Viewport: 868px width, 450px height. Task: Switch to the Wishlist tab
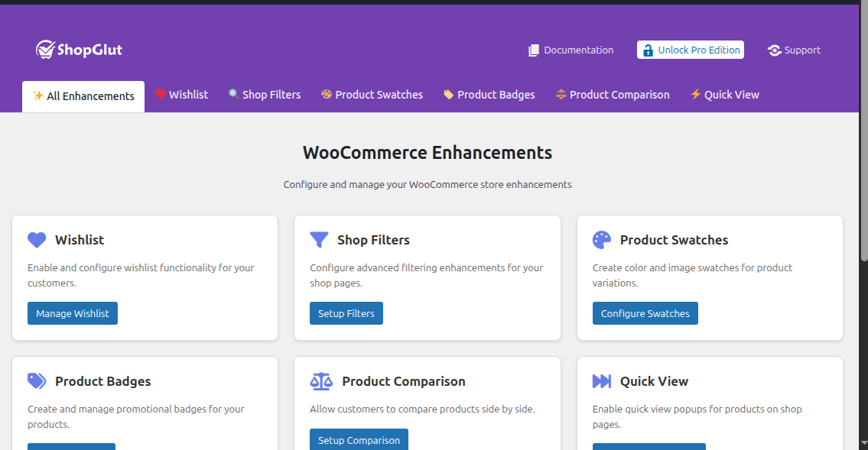pyautogui.click(x=181, y=95)
